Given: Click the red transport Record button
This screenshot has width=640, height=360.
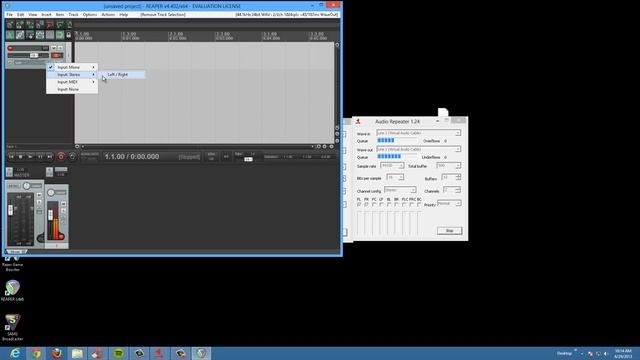Looking at the screenshot, I should [61, 157].
